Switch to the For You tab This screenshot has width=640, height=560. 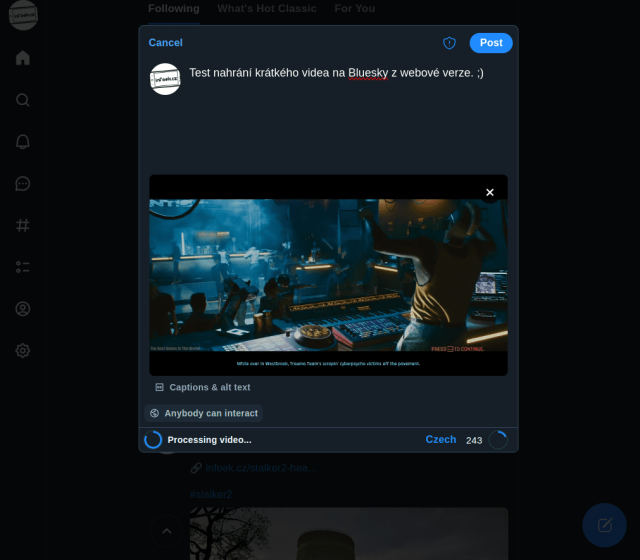(x=354, y=9)
